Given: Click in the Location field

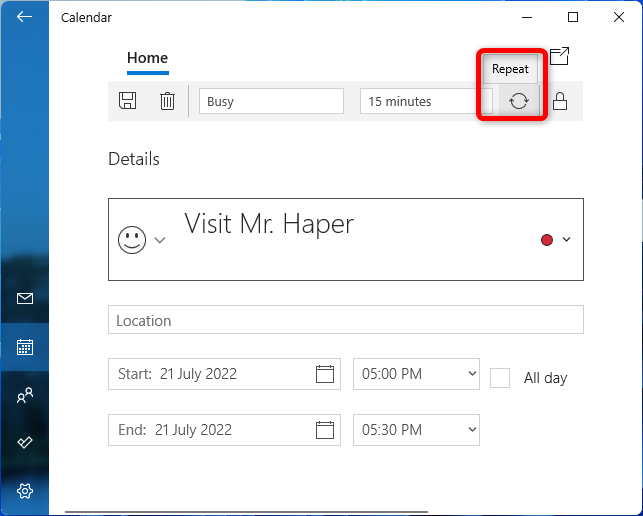Looking at the screenshot, I should [x=346, y=320].
